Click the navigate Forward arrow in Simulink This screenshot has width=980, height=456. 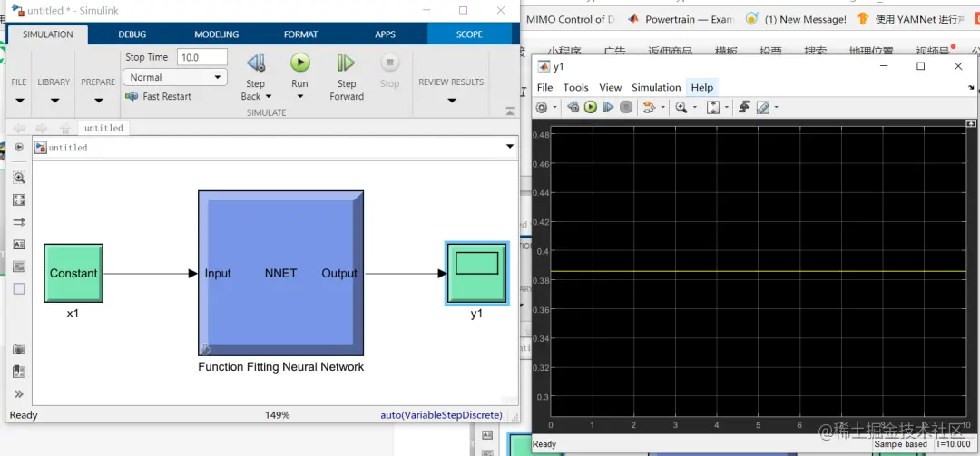pyautogui.click(x=41, y=128)
